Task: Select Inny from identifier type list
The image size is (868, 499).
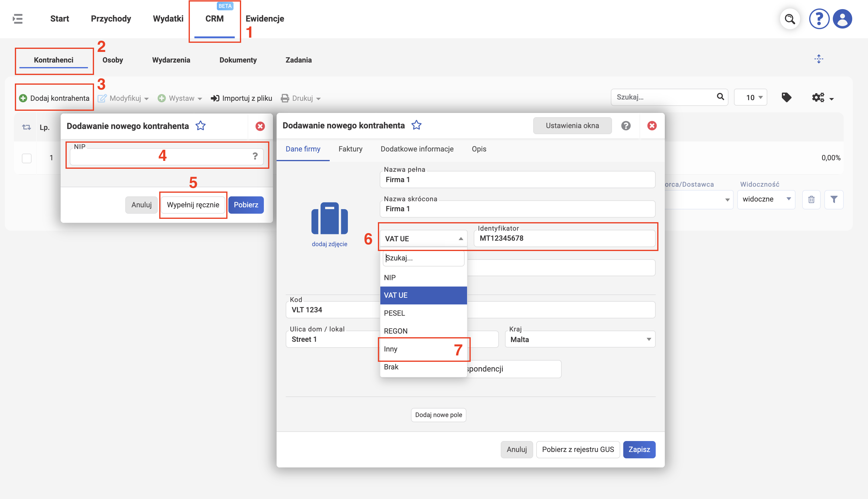Action: [x=423, y=349]
